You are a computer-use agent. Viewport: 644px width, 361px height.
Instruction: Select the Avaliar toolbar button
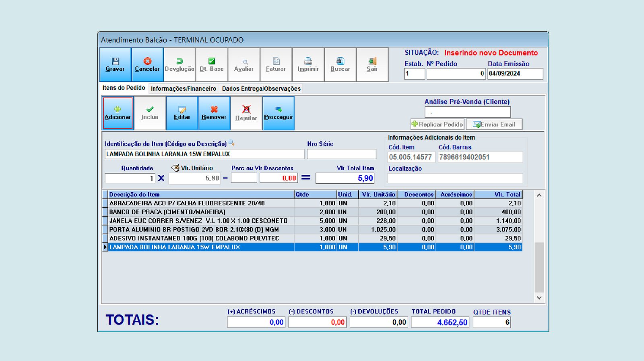coord(244,64)
